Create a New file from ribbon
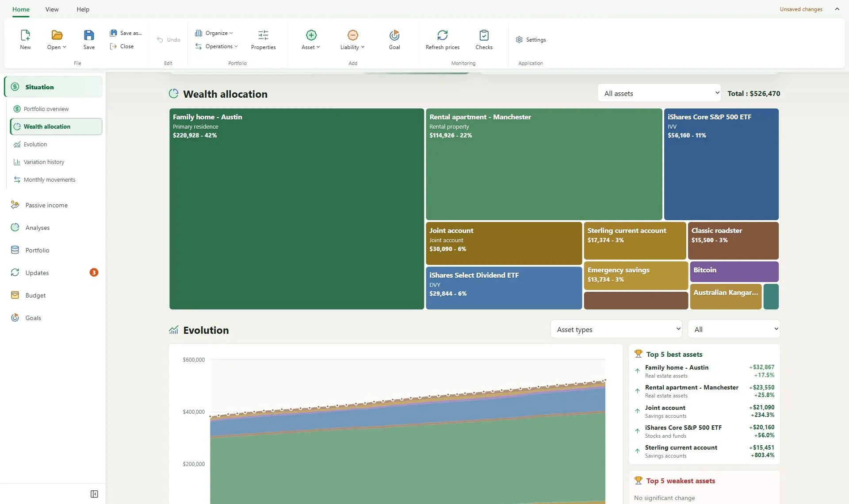 [25, 39]
